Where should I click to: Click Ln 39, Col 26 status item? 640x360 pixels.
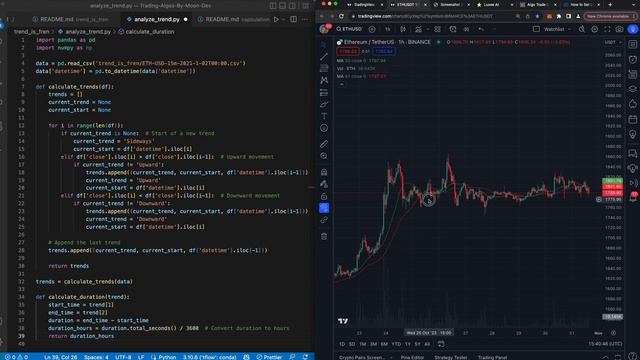pyautogui.click(x=60, y=357)
